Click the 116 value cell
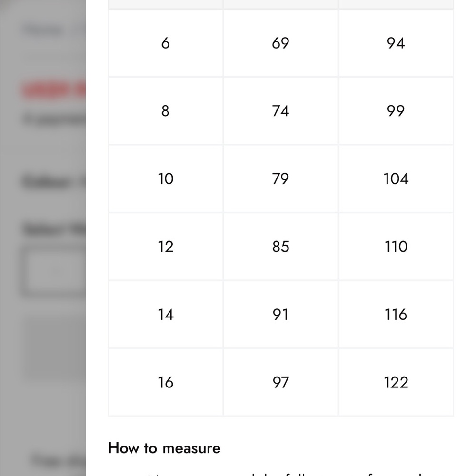476x476 pixels. (x=396, y=315)
